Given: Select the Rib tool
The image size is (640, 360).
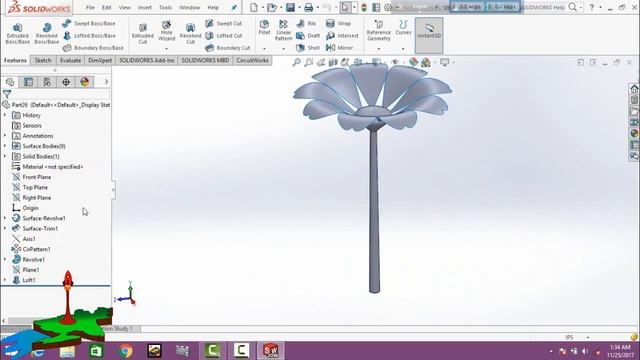Looking at the screenshot, I should click(307, 24).
